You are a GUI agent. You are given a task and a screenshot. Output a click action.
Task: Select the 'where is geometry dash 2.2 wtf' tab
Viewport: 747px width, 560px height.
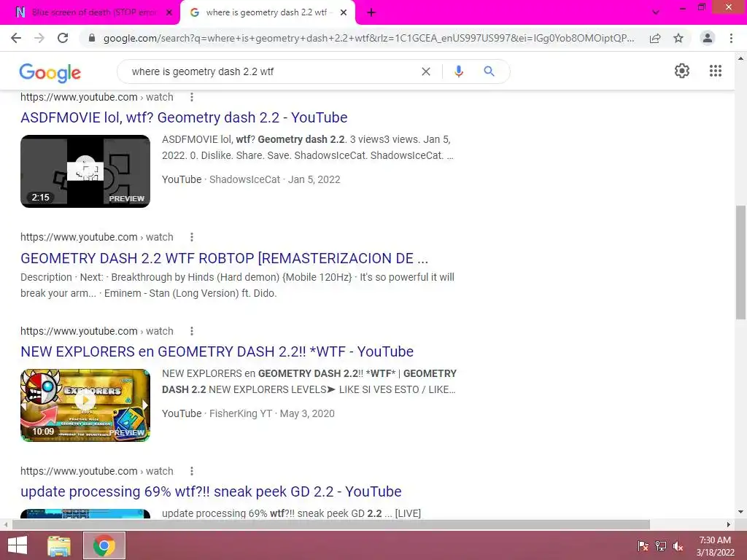tap(267, 13)
